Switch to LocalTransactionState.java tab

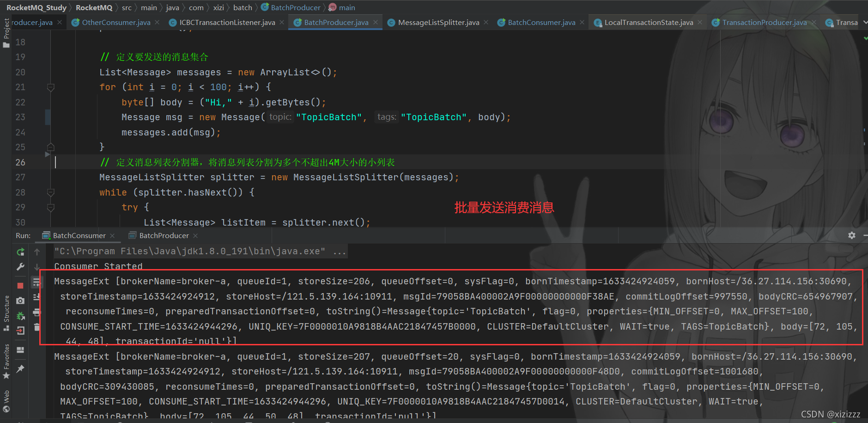649,22
